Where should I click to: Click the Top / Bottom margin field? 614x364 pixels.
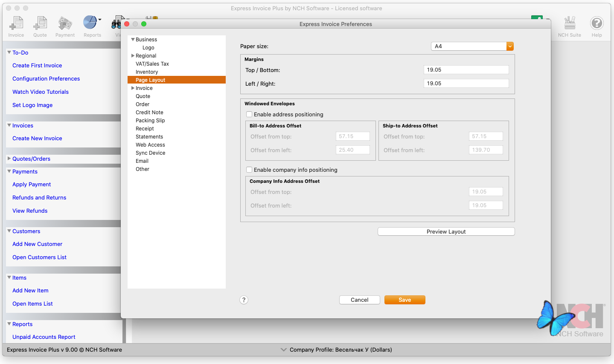coord(466,70)
